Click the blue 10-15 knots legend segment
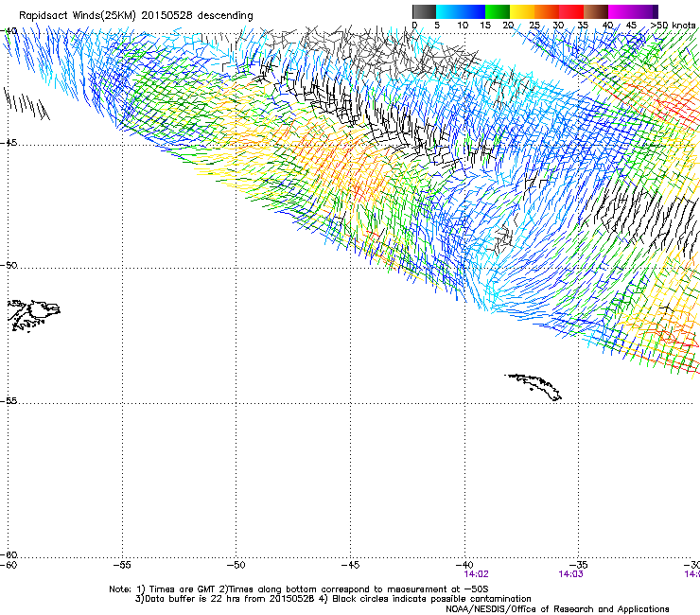 point(473,11)
